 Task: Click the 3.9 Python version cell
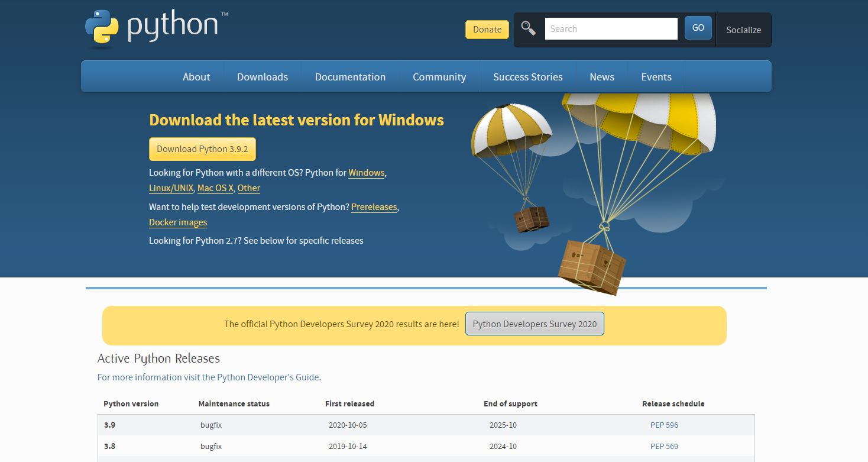109,425
